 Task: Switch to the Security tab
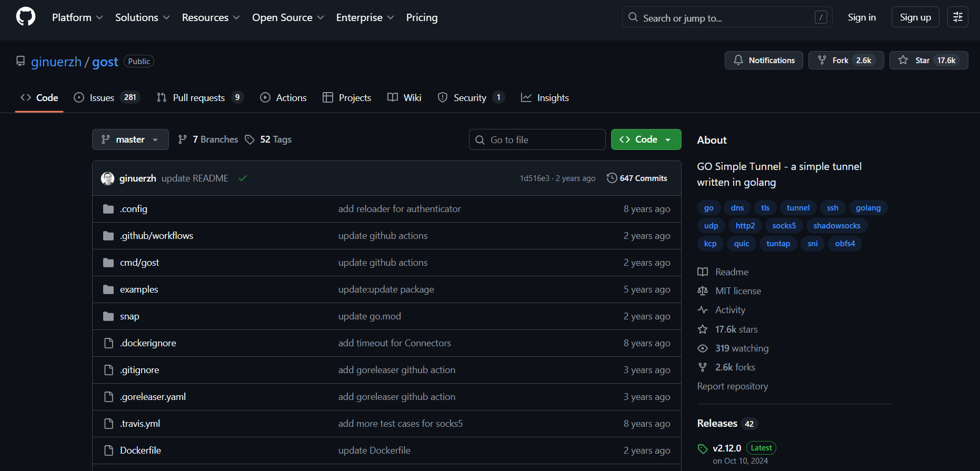coord(471,97)
